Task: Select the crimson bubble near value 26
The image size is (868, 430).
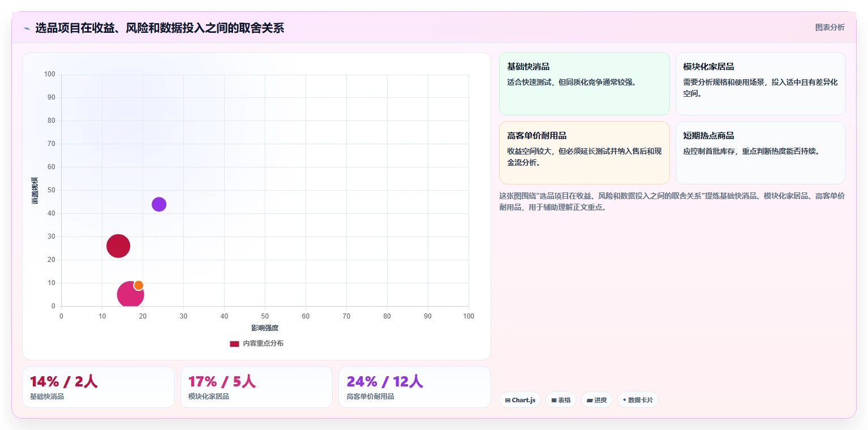Action: pyautogui.click(x=118, y=246)
